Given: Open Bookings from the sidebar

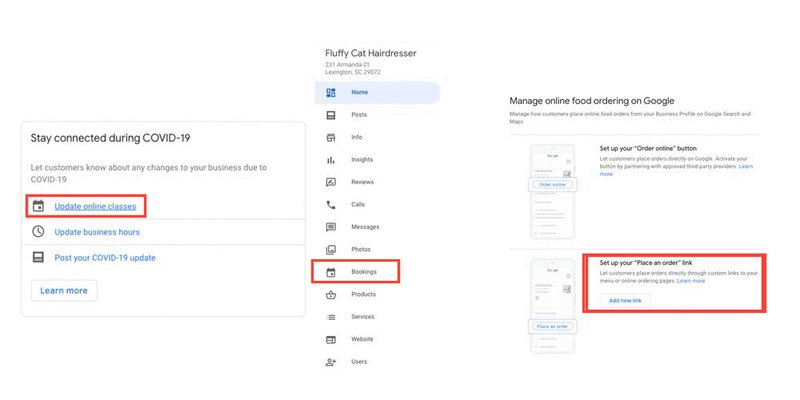Looking at the screenshot, I should click(x=364, y=272).
